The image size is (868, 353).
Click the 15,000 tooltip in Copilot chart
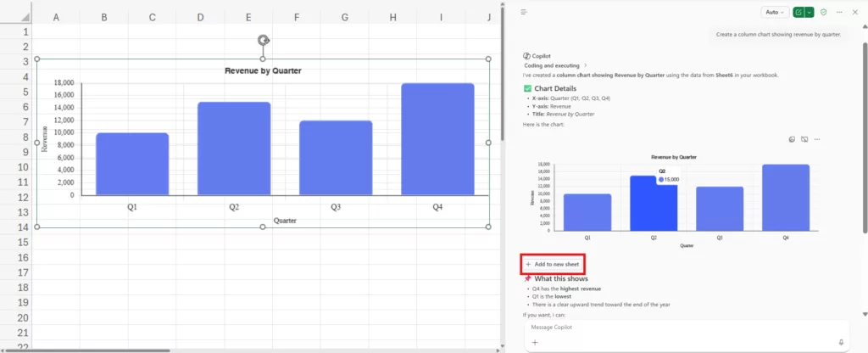coord(668,176)
